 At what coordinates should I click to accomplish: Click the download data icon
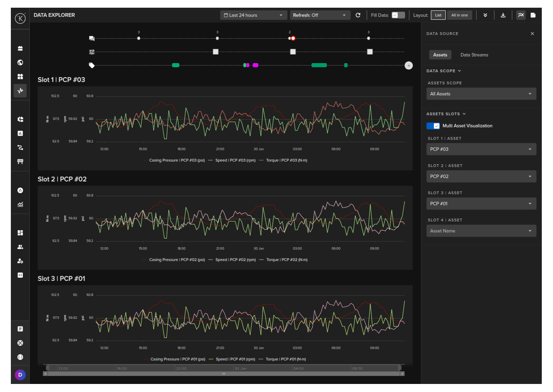coord(503,15)
